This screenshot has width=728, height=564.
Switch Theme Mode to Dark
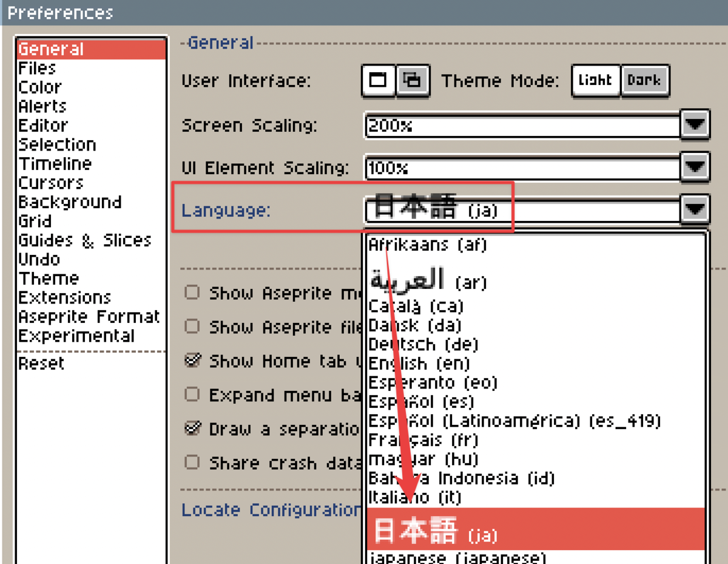point(645,80)
